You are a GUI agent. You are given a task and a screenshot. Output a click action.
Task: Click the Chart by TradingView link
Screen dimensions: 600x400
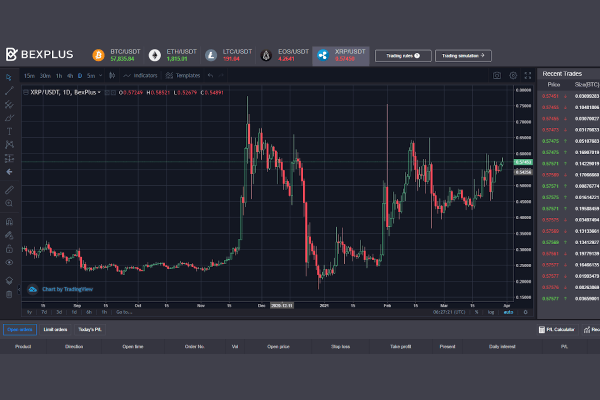point(60,289)
